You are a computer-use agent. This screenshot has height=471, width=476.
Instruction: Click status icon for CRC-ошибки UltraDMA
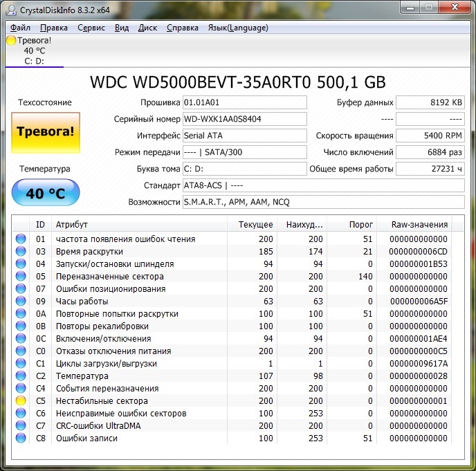[21, 425]
